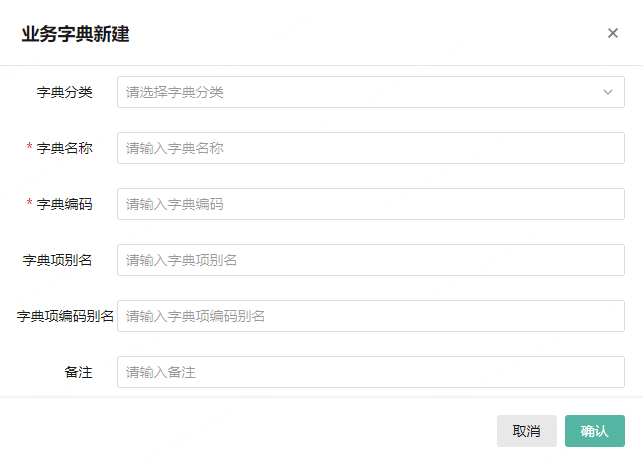Click into the 请输入字典编码 field

[x=370, y=204]
